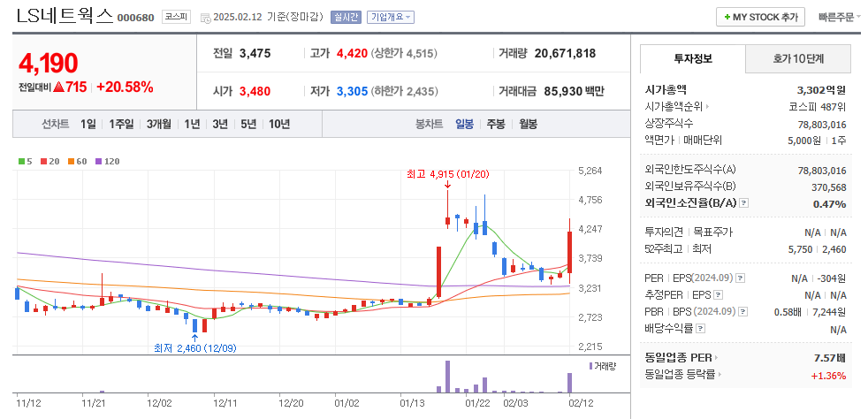This screenshot has height=419, width=868.
Task: Click the 거래대금 value 85,930 백만
Action: (573, 91)
